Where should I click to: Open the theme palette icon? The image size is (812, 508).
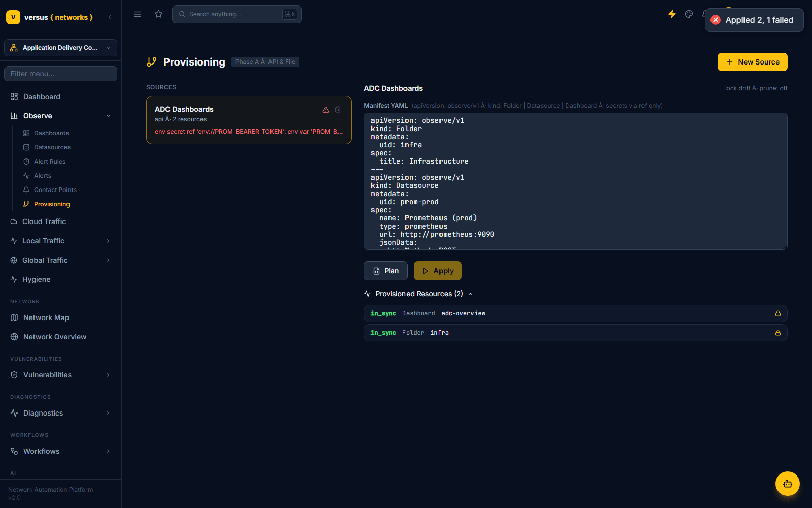[x=689, y=14]
